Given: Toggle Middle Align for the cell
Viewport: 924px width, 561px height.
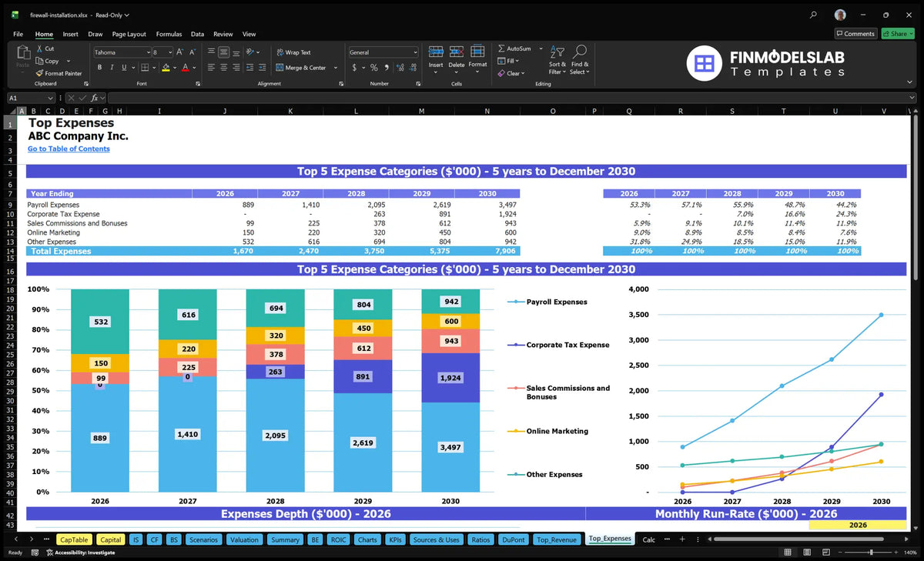Looking at the screenshot, I should point(223,52).
